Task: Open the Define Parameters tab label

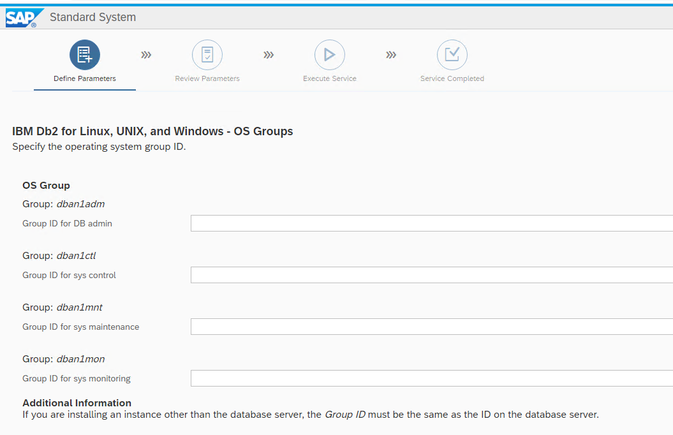Action: point(85,79)
